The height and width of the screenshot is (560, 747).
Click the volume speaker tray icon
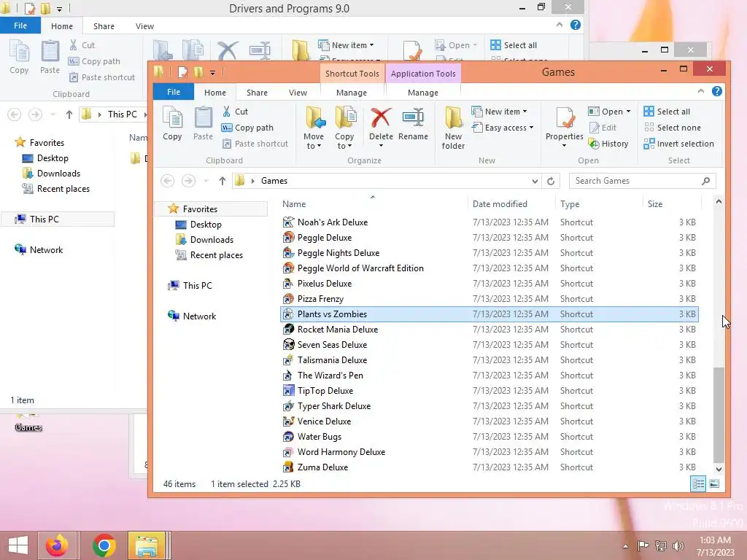(x=678, y=545)
